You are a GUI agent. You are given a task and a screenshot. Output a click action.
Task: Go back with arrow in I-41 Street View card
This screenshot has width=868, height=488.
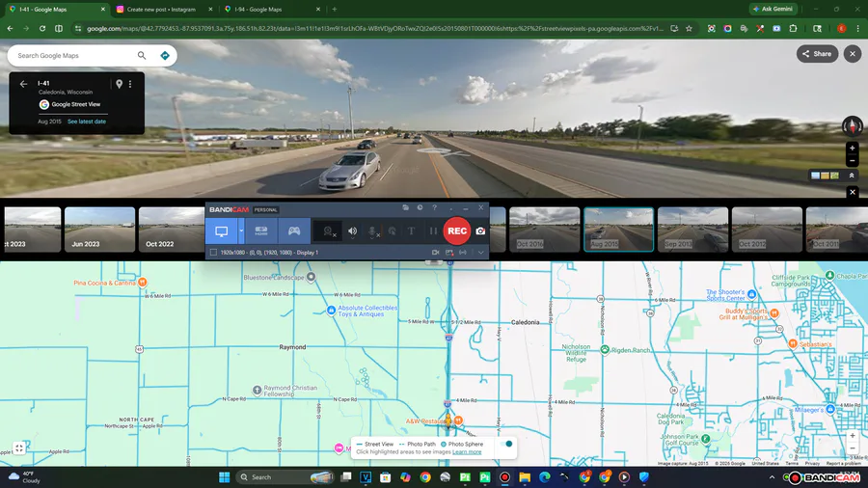(23, 84)
